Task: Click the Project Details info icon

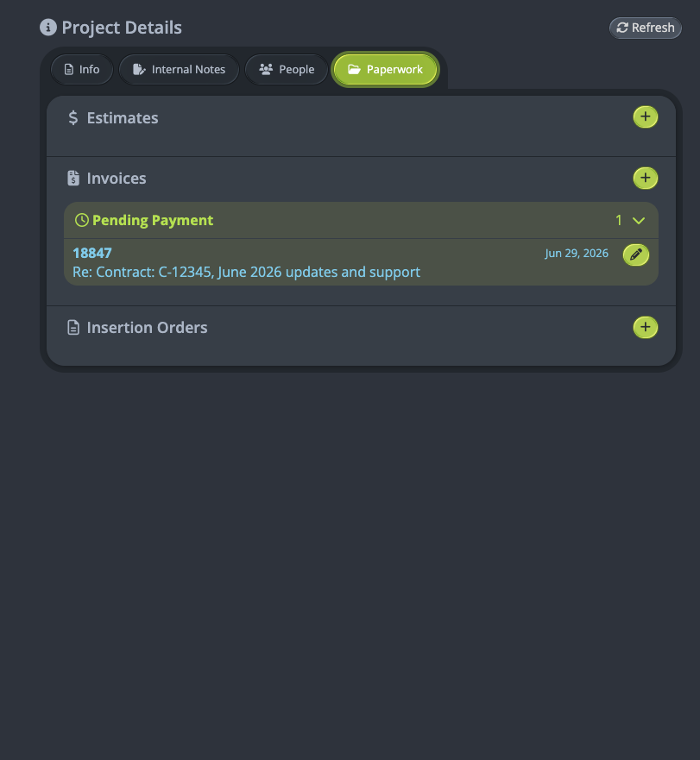Action: [x=48, y=27]
